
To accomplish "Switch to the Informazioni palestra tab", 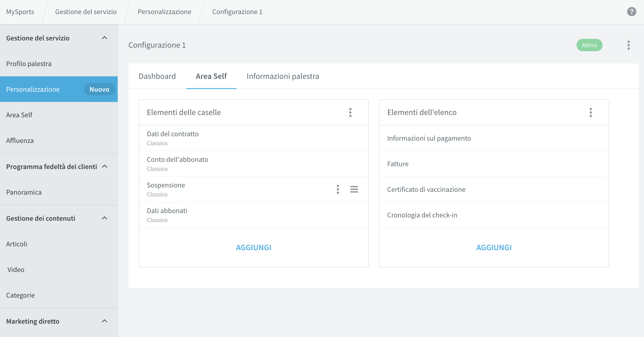I will (x=283, y=76).
